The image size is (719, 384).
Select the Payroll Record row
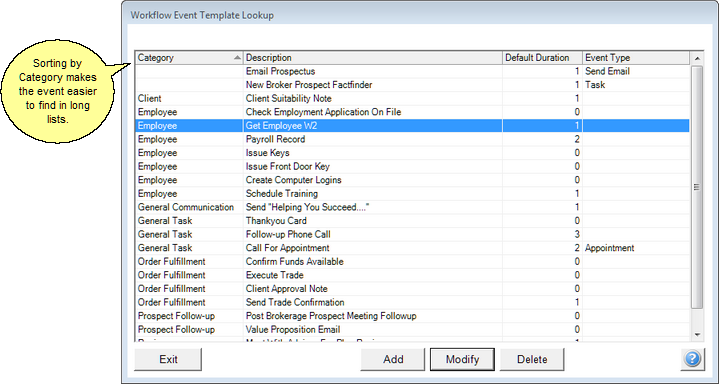(412, 139)
